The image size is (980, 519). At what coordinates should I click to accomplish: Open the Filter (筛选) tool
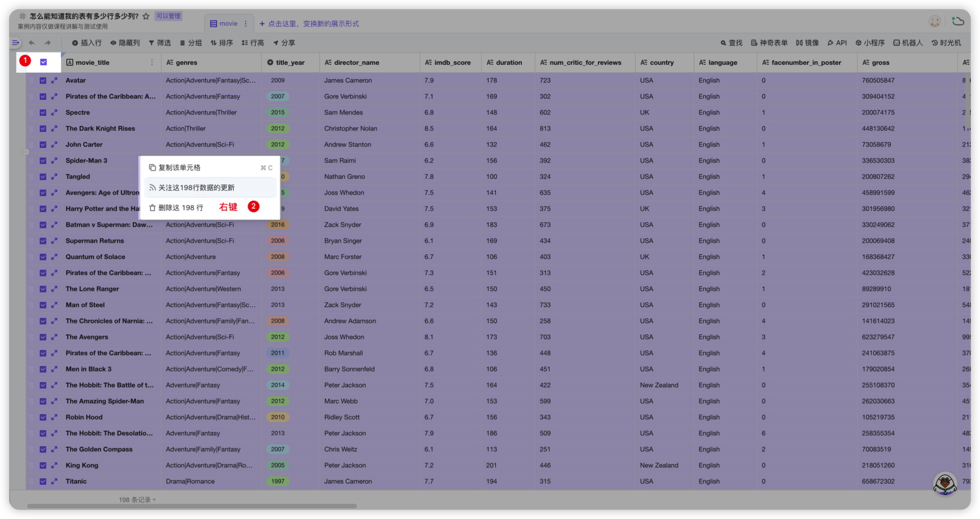(160, 43)
